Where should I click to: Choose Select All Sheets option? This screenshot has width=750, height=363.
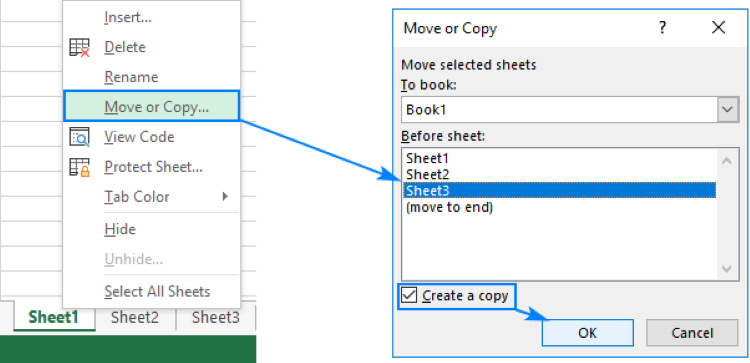tap(157, 292)
